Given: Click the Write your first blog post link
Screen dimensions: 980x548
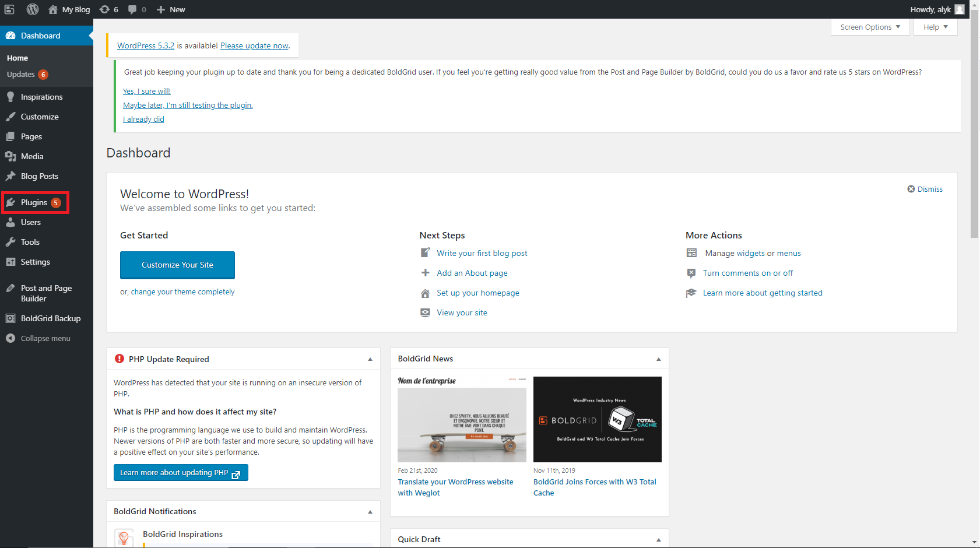Looking at the screenshot, I should pos(482,253).
